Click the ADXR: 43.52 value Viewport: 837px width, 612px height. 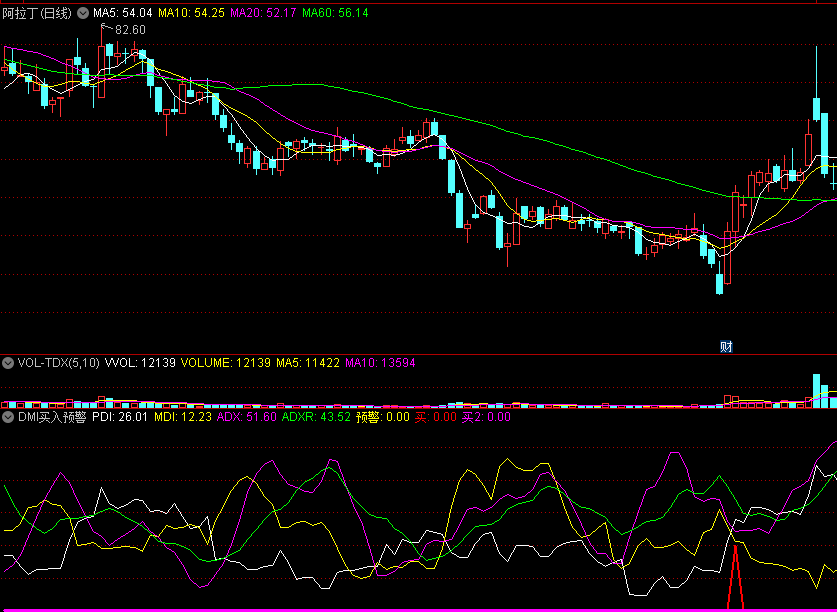316,417
